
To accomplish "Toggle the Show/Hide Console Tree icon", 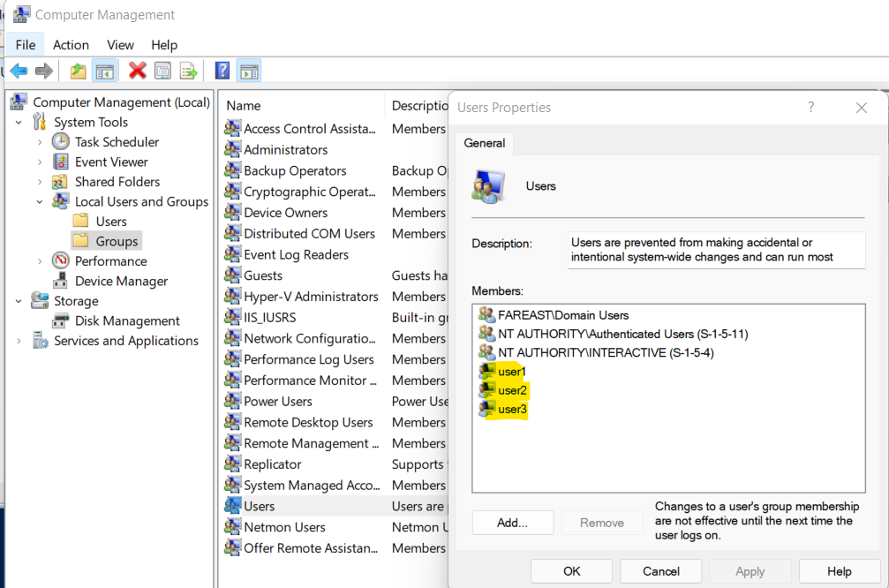I will coord(105,72).
